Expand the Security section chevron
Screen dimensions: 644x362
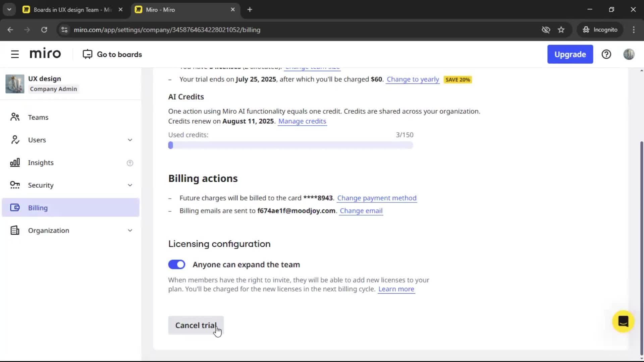click(x=130, y=185)
